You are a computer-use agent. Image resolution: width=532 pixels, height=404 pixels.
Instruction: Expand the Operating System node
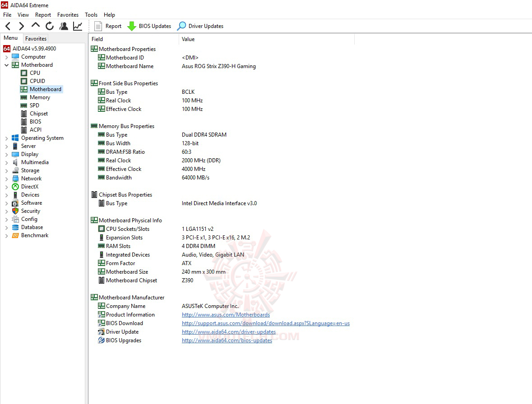tap(6, 138)
